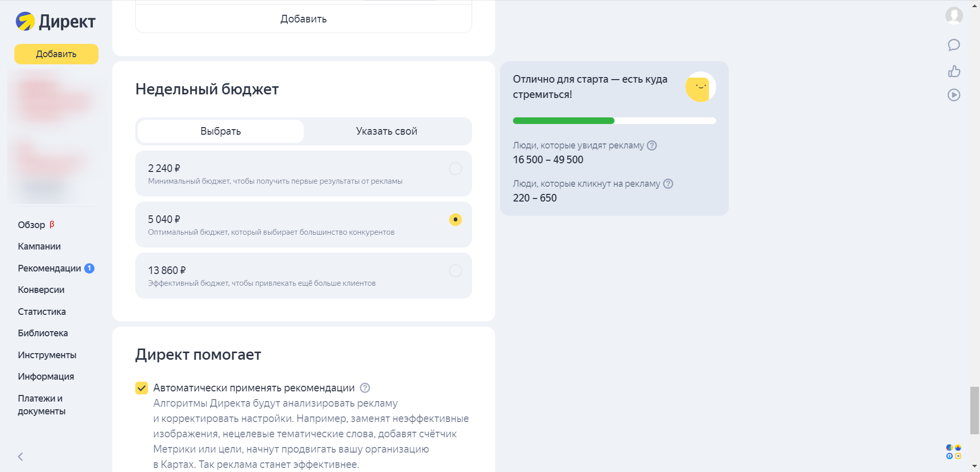Click the thumbs-up feedback icon
Screen dimensions: 980x472
coord(954,71)
